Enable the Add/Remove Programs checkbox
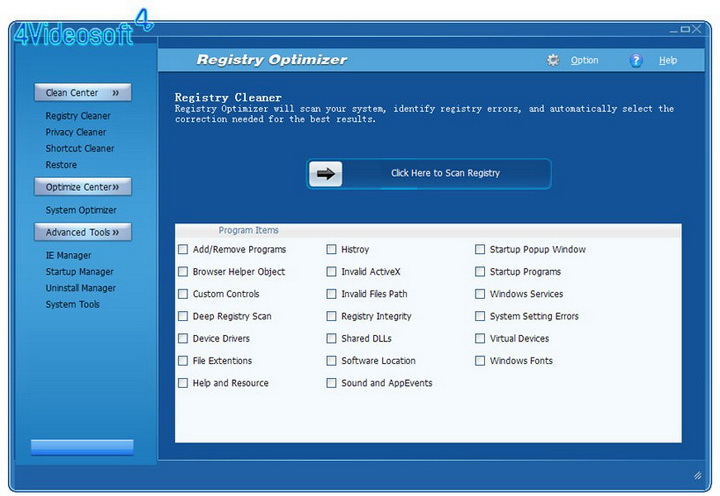The height and width of the screenshot is (496, 720). pyautogui.click(x=183, y=249)
